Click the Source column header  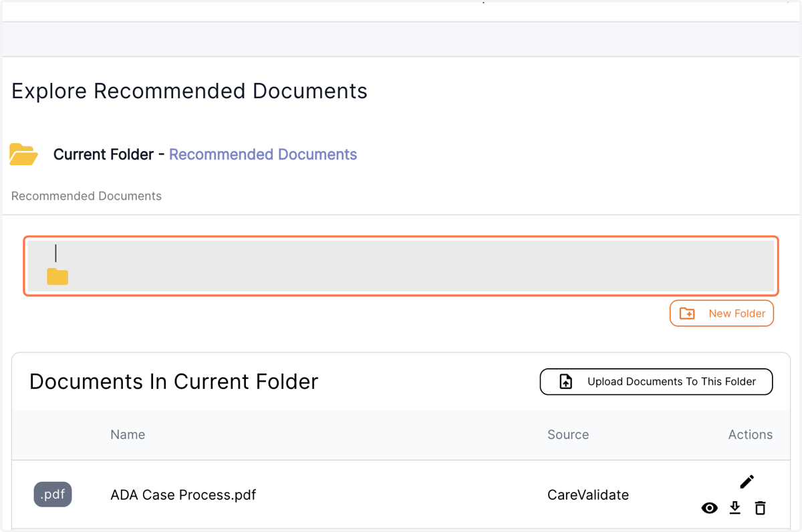pos(568,434)
